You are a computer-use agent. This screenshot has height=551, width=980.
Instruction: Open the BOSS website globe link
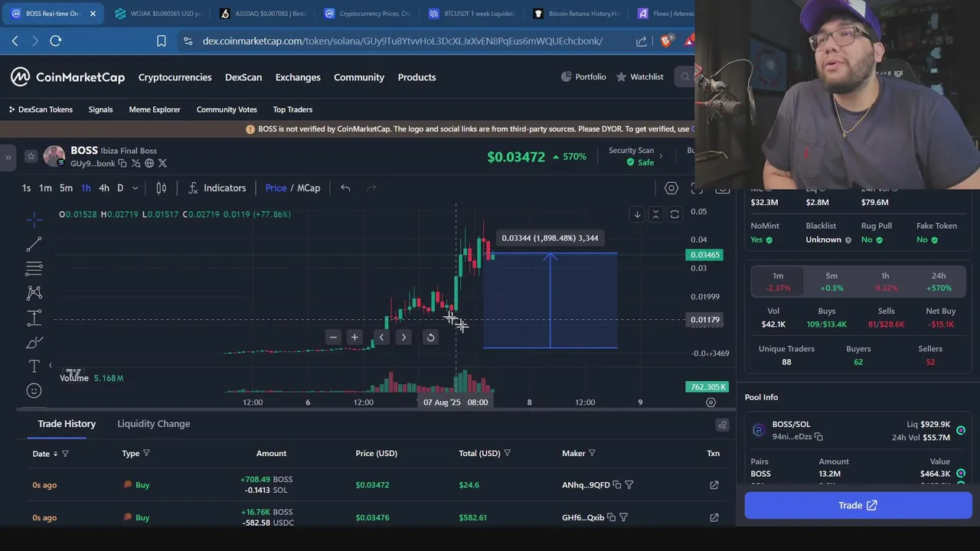[149, 163]
